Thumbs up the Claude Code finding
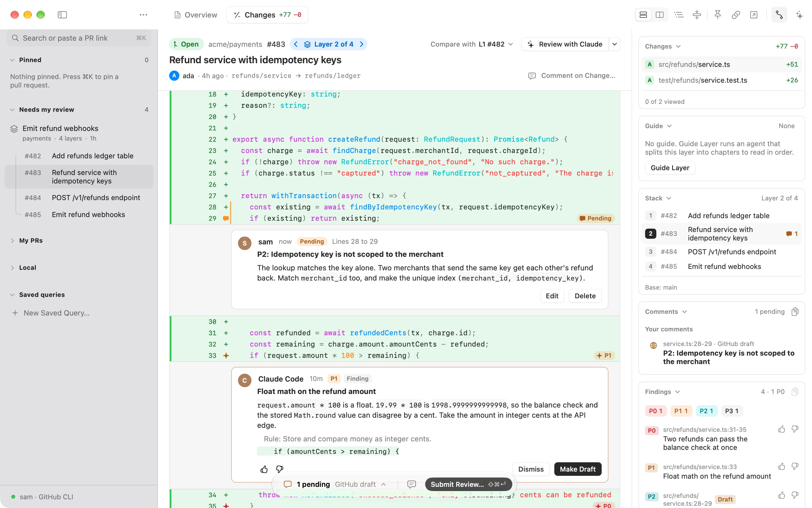The height and width of the screenshot is (508, 812). pos(264,469)
